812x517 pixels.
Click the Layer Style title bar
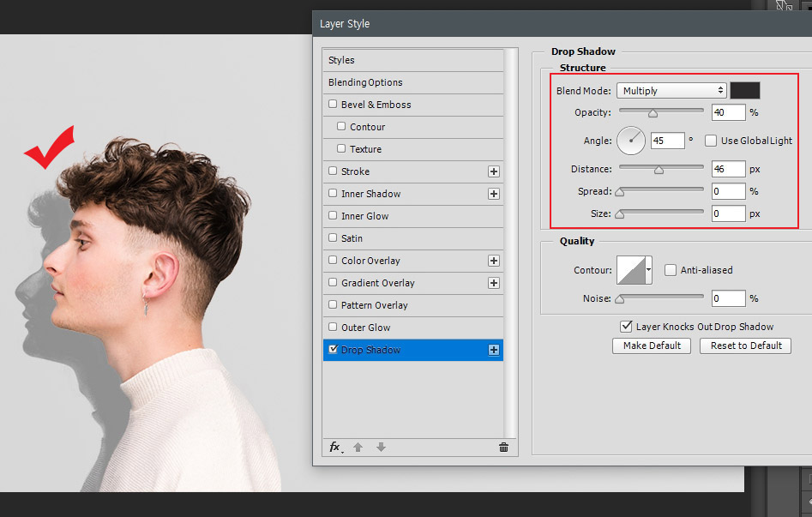pyautogui.click(x=562, y=24)
